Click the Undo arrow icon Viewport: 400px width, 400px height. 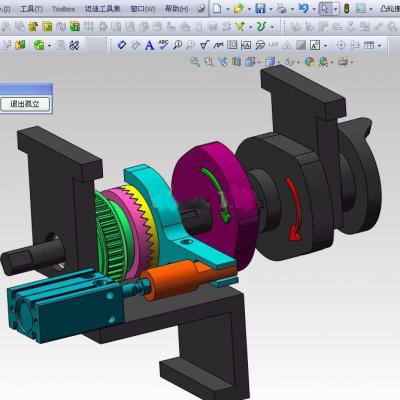coord(303,8)
